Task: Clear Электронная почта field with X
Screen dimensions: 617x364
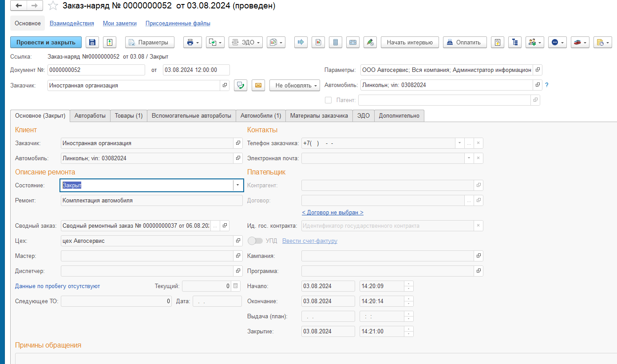Action: [x=478, y=158]
